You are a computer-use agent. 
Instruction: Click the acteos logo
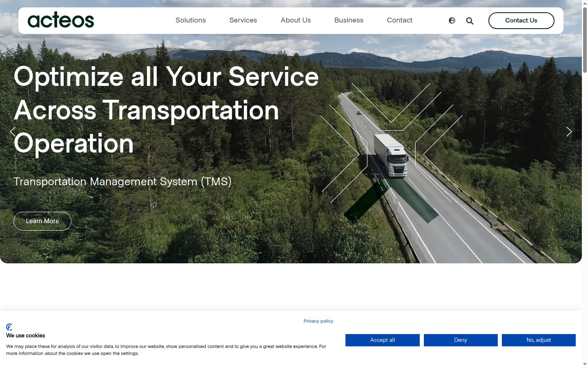61,20
